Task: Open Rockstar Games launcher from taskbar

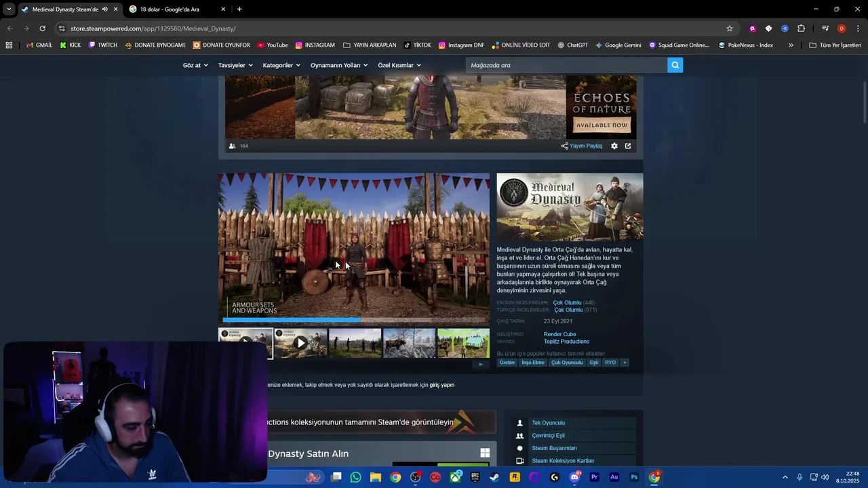Action: [x=515, y=477]
